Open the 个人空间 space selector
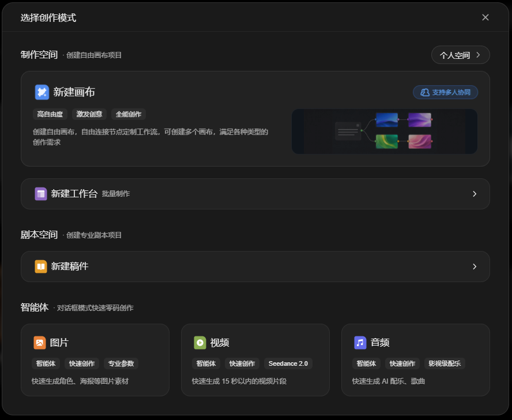Image resolution: width=512 pixels, height=420 pixels. (x=461, y=55)
